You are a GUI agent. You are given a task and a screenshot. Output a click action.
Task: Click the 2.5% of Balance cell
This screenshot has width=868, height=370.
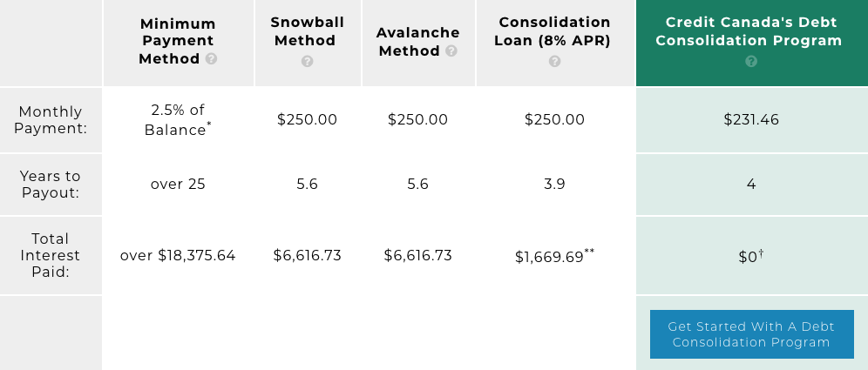pyautogui.click(x=178, y=119)
